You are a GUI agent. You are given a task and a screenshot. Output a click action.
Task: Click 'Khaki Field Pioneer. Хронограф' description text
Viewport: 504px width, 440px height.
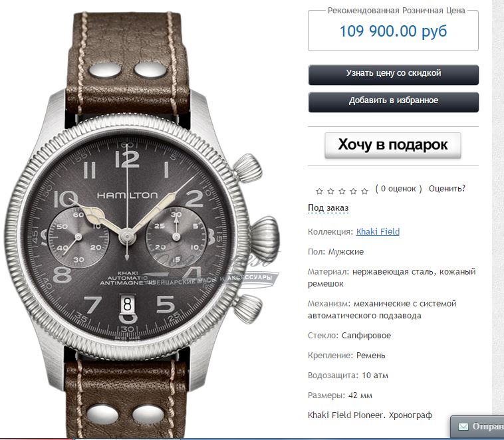(x=370, y=415)
